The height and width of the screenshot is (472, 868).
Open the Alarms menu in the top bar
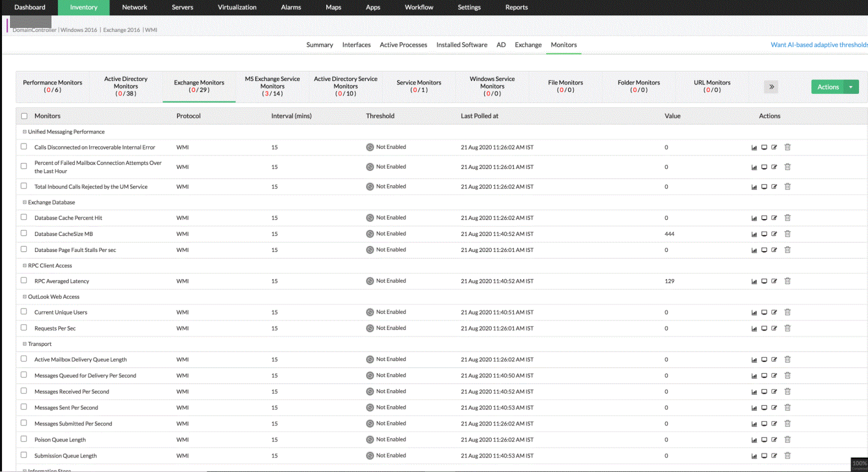pos(291,7)
